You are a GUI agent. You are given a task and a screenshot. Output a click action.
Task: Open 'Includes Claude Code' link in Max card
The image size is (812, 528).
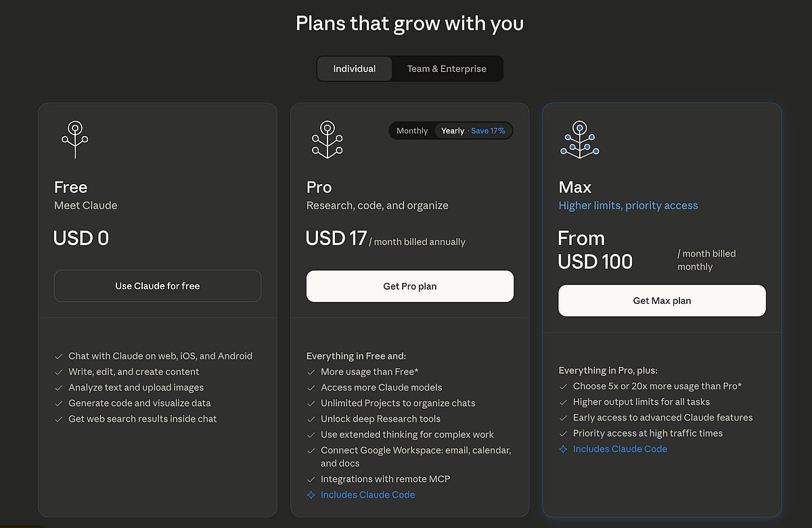point(620,449)
